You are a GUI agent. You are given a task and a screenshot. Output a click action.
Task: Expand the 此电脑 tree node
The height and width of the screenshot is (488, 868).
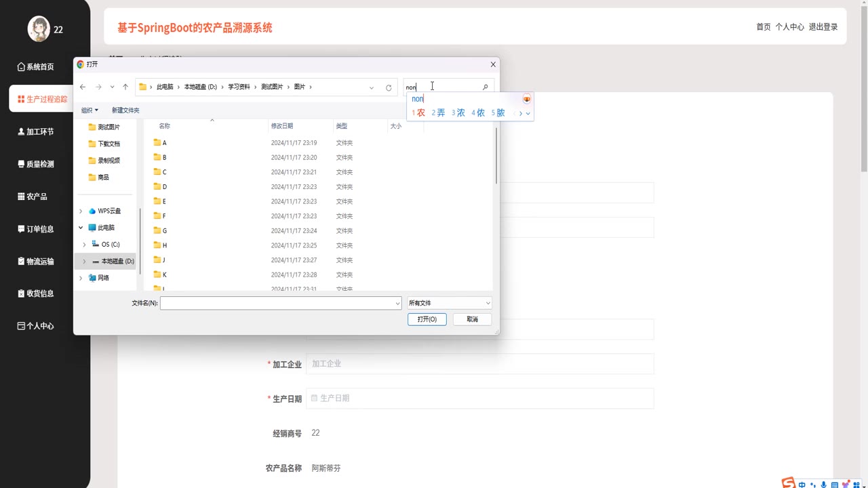(x=81, y=228)
